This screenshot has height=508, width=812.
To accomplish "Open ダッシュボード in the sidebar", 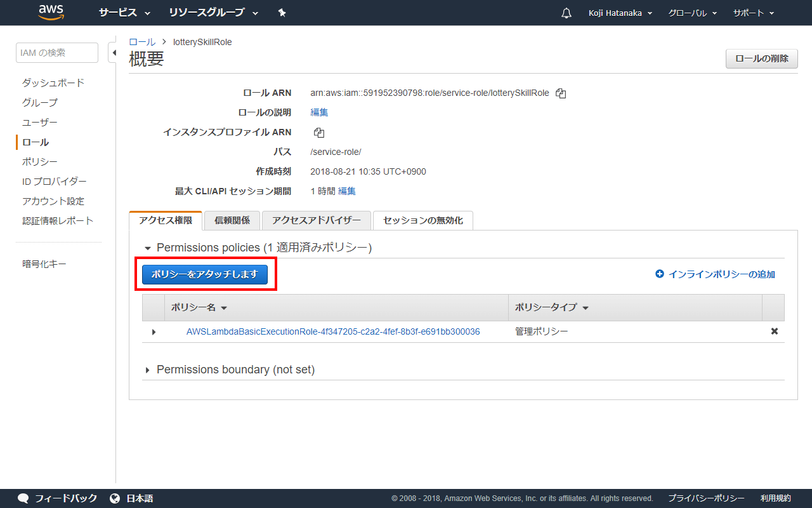I will pyautogui.click(x=53, y=83).
